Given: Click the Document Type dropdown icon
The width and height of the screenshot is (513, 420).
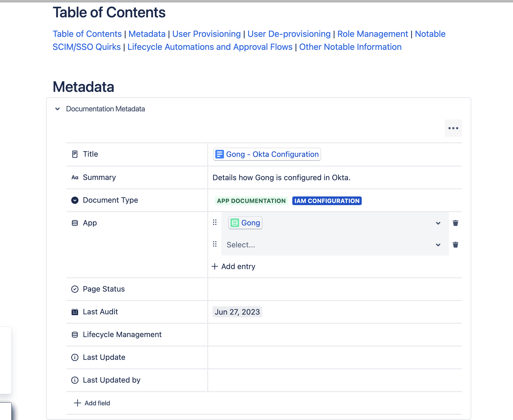Looking at the screenshot, I should pos(75,200).
